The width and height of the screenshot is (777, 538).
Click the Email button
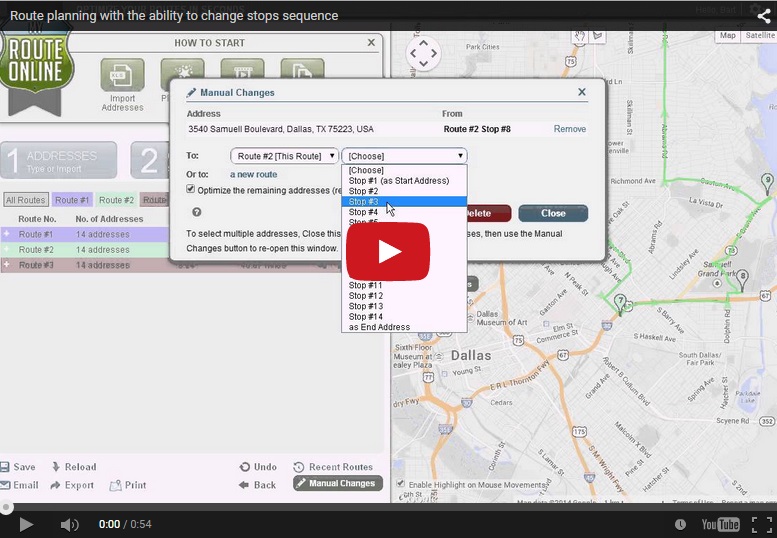coord(19,485)
